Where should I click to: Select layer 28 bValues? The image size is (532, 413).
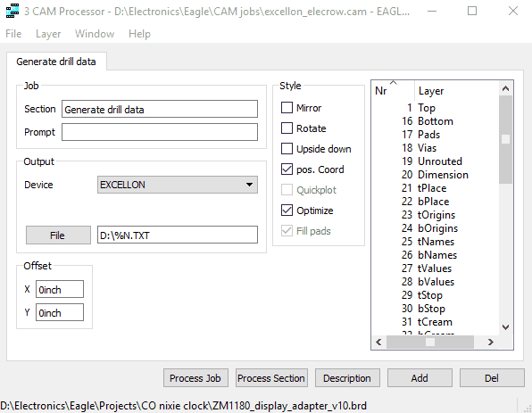pos(436,282)
